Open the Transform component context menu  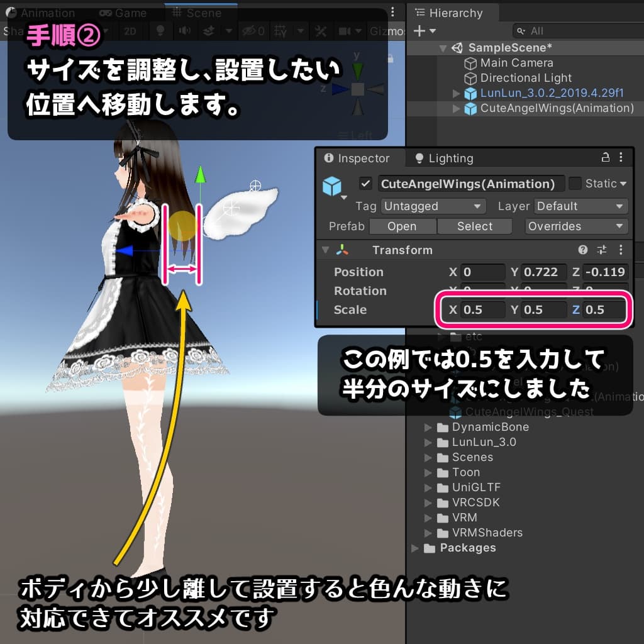pyautogui.click(x=621, y=250)
